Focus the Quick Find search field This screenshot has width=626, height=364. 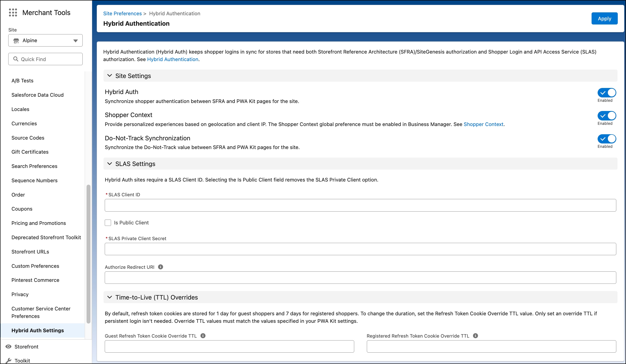pyautogui.click(x=46, y=59)
